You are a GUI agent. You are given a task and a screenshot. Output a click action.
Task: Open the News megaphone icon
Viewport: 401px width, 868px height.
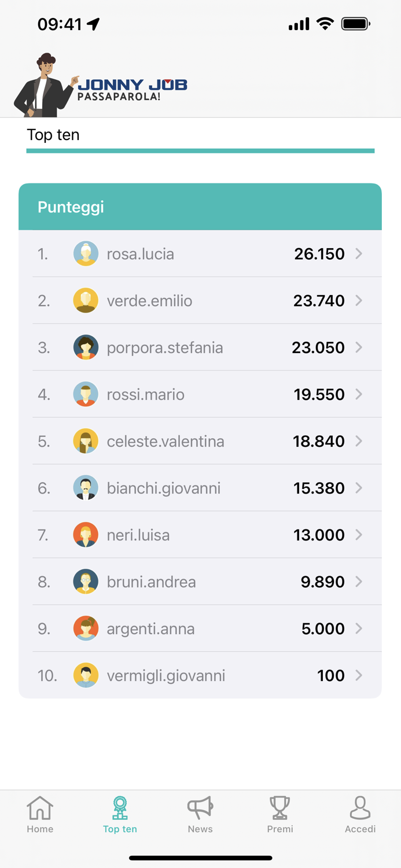click(200, 808)
